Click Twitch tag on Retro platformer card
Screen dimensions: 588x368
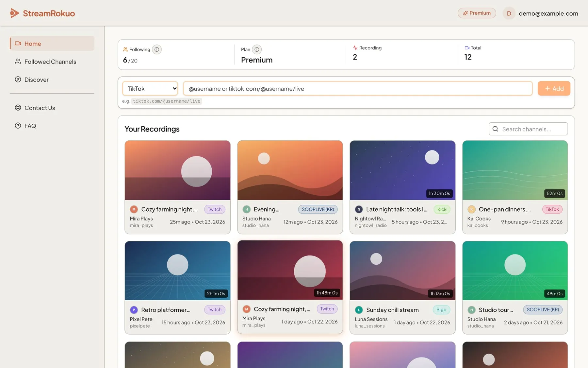click(215, 309)
